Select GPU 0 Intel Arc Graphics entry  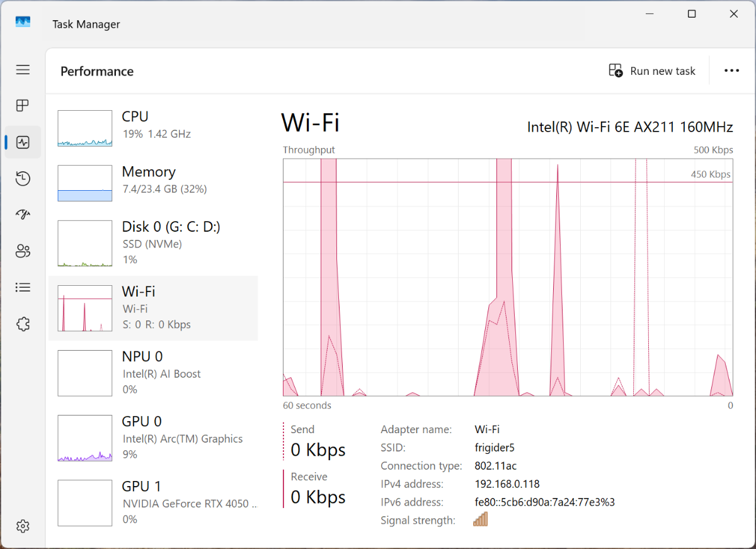click(153, 438)
